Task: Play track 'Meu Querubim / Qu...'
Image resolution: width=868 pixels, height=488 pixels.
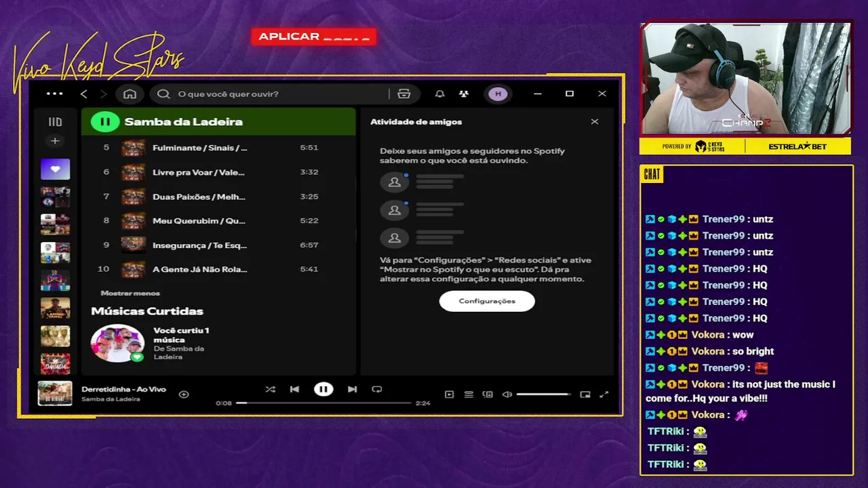Action: click(218, 221)
